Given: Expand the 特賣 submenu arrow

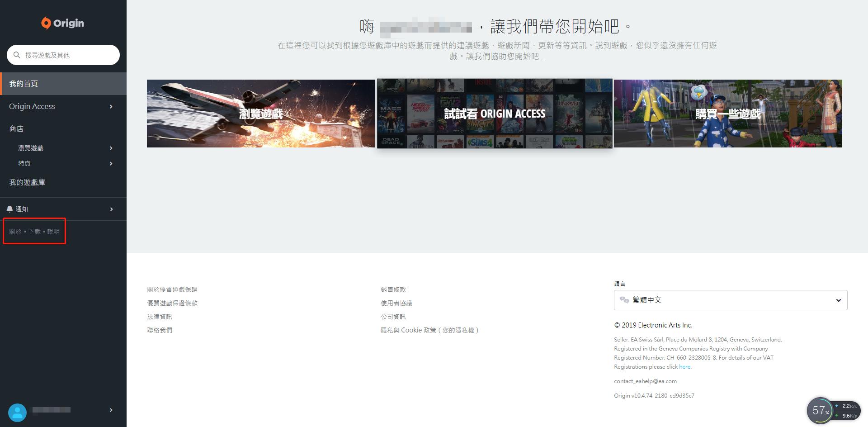Looking at the screenshot, I should [x=111, y=163].
